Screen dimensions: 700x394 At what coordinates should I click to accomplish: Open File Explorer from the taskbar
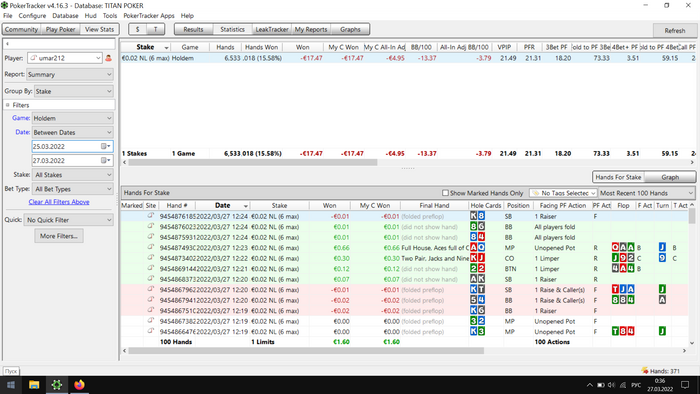point(34,385)
